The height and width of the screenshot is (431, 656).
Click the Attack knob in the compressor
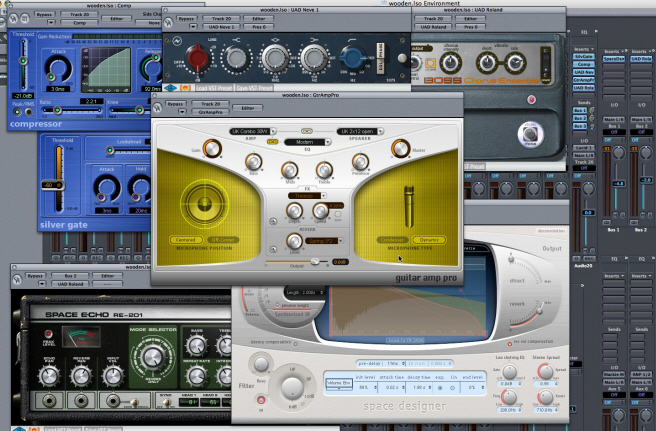[x=58, y=68]
